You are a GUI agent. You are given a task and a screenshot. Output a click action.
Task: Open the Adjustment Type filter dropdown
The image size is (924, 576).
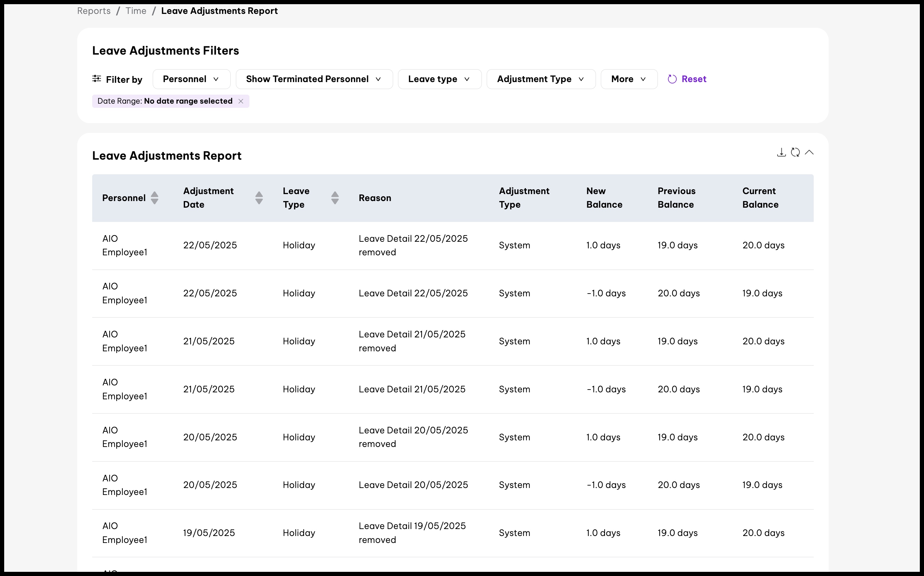(541, 79)
